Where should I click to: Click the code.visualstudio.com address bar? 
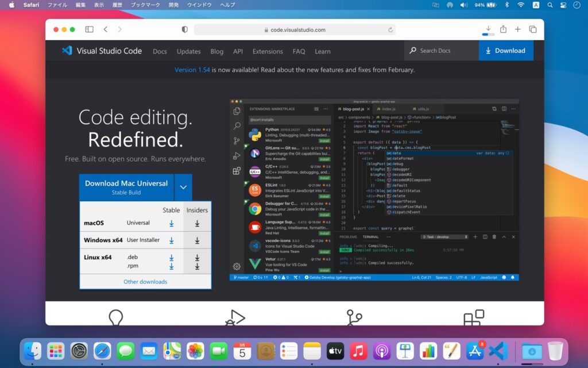point(295,30)
